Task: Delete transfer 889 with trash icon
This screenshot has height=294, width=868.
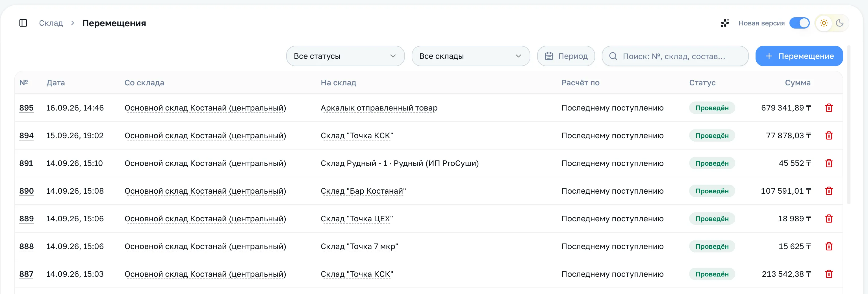Action: pos(829,219)
